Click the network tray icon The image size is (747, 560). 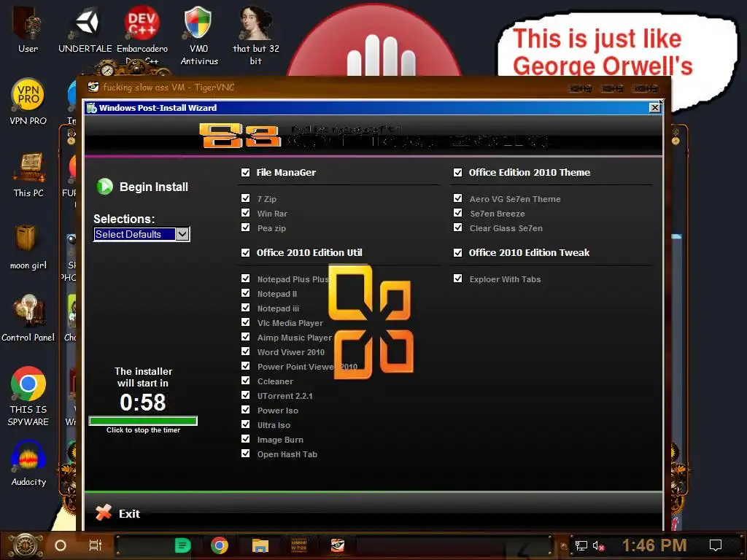(x=581, y=545)
